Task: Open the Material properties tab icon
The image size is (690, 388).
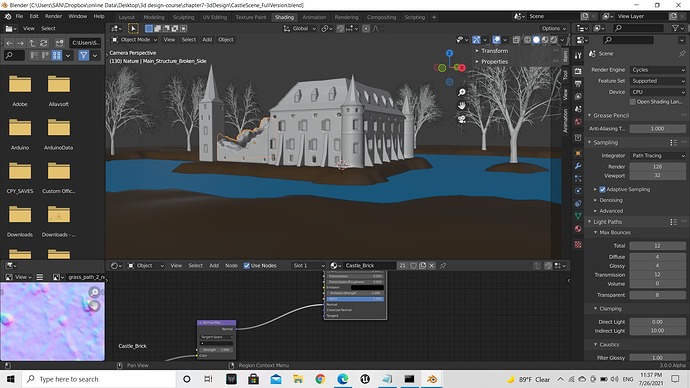Action: (x=578, y=229)
